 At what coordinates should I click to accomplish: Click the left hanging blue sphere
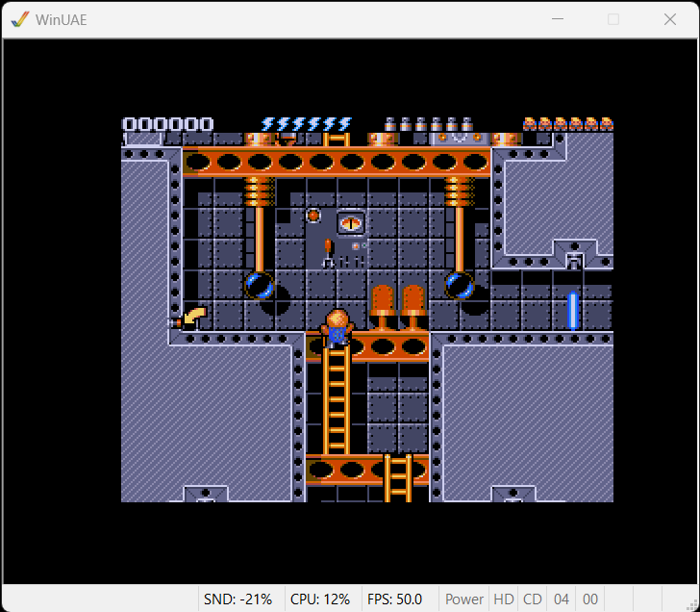pos(259,285)
